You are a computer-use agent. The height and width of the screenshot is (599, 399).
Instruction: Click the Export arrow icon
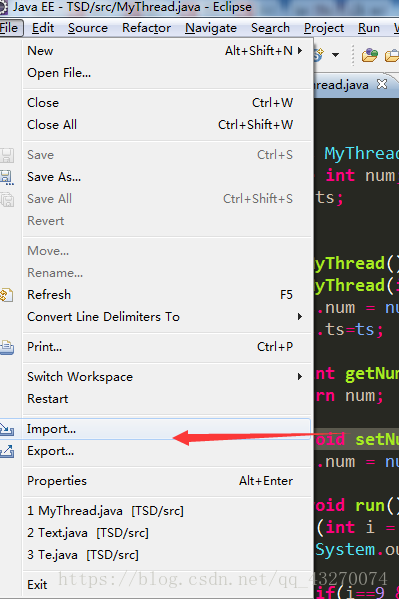7,452
